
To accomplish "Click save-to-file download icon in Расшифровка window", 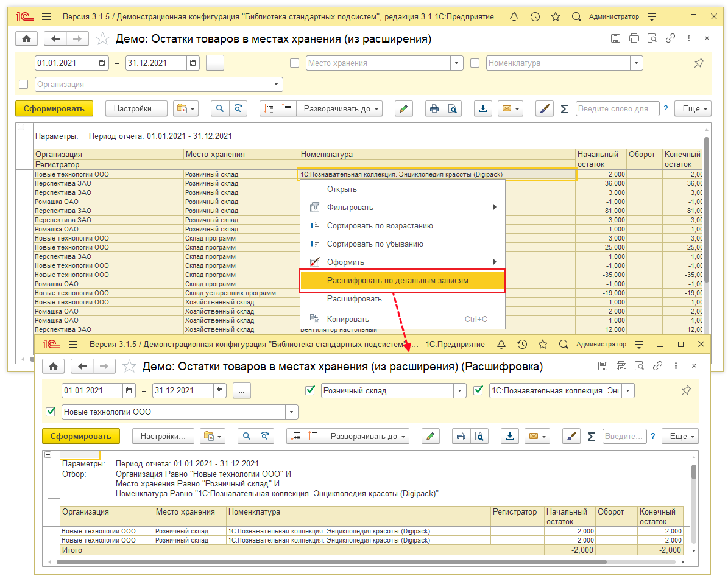I will (x=510, y=437).
